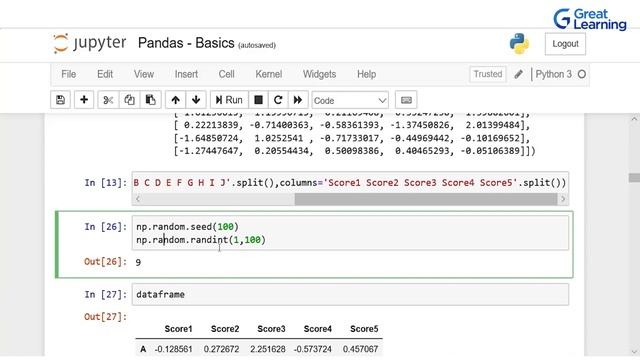Click the Trusted notebook button

tap(488, 74)
